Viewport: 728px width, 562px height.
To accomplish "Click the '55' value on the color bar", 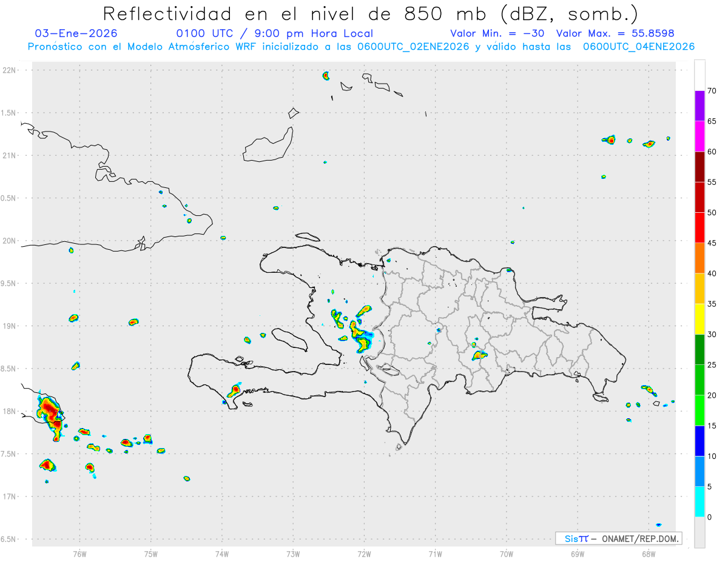I will coord(712,182).
